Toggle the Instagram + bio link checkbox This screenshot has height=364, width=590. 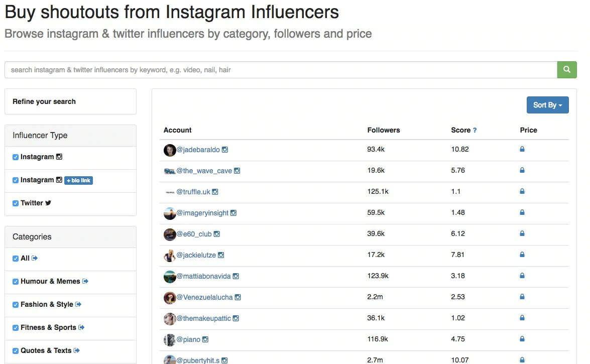click(x=16, y=180)
